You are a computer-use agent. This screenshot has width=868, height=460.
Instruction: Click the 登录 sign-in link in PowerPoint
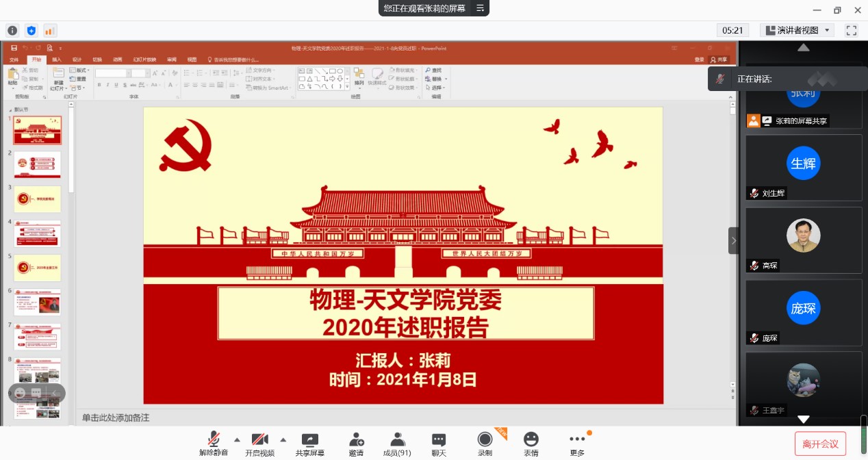tap(699, 60)
